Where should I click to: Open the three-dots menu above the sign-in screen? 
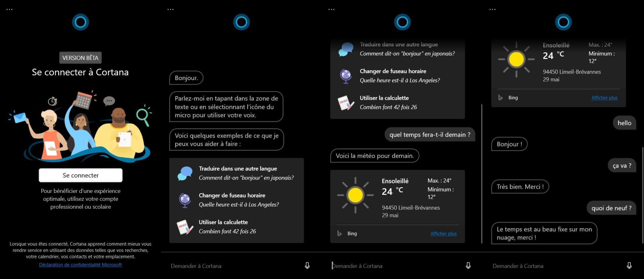coord(9,9)
